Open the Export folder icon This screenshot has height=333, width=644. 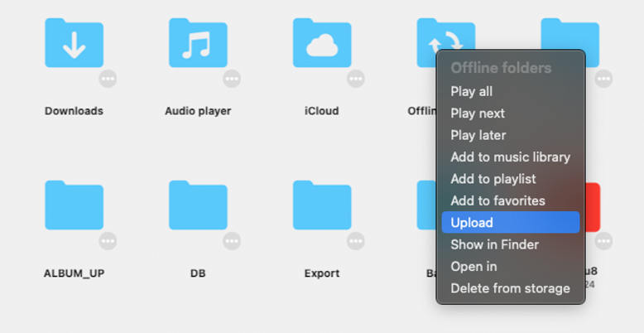[322, 205]
